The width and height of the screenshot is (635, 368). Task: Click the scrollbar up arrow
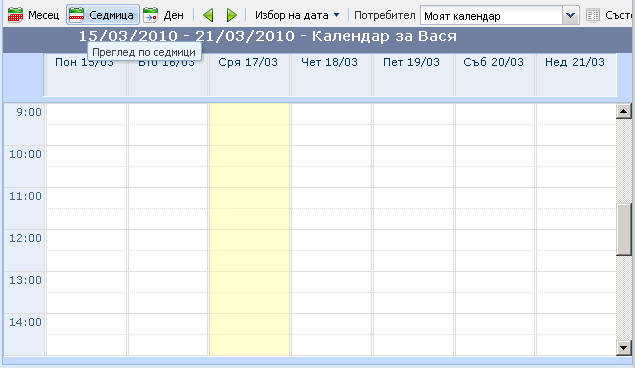coord(624,111)
